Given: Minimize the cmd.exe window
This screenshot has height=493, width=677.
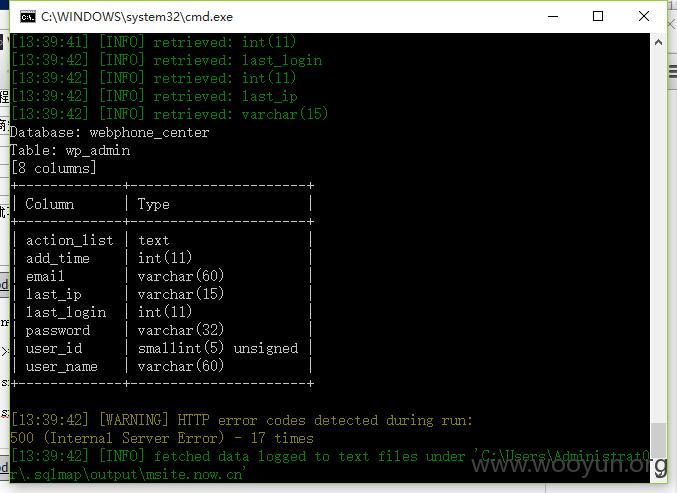Looking at the screenshot, I should coord(553,16).
